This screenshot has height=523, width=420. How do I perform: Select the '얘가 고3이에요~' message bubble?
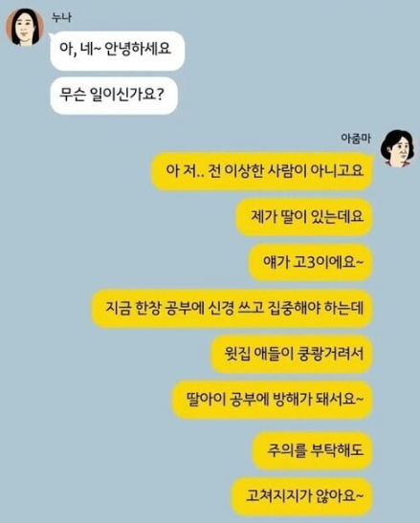pos(310,262)
